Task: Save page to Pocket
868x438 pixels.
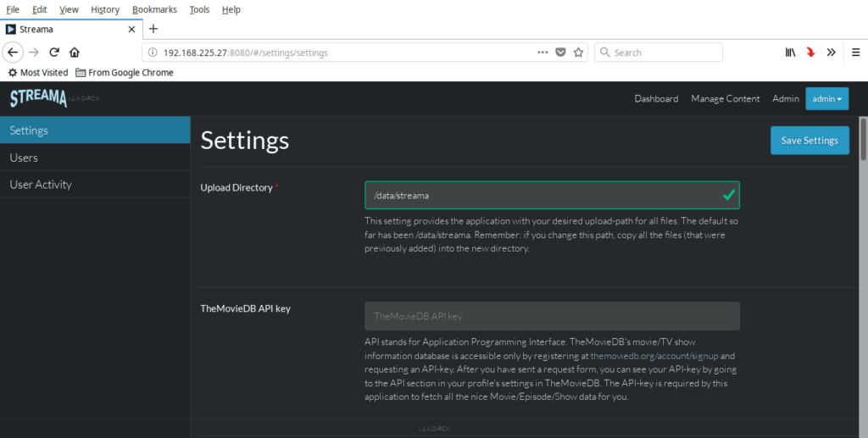Action: 561,52
